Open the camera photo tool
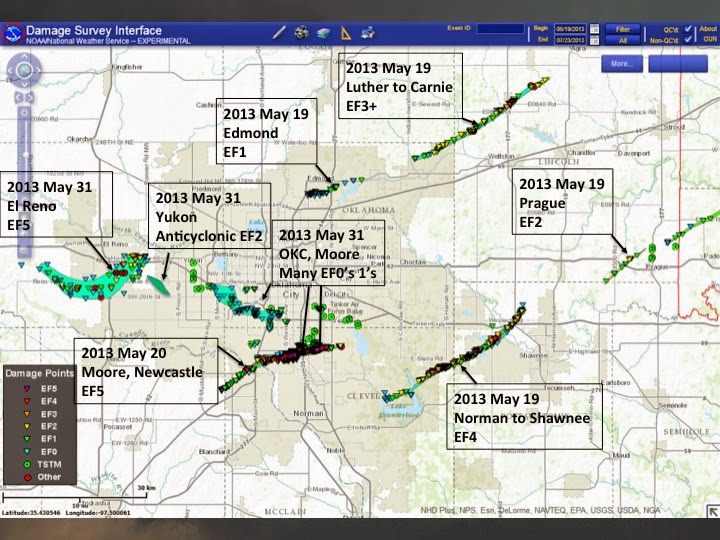Viewport: 720px width, 540px height. (x=301, y=33)
